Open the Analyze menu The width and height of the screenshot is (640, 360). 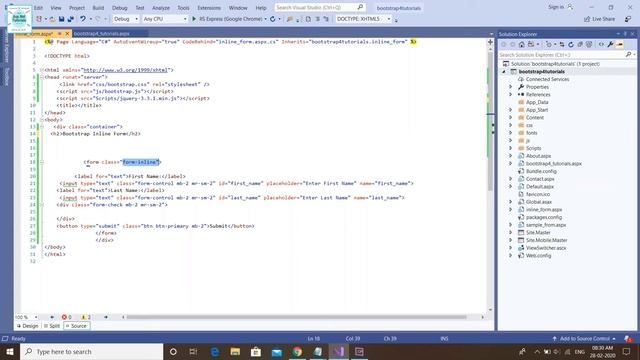pos(161,8)
